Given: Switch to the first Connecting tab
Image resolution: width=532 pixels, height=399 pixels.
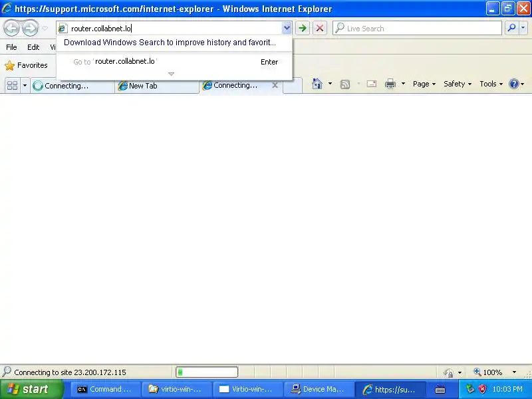Looking at the screenshot, I should coord(72,86).
